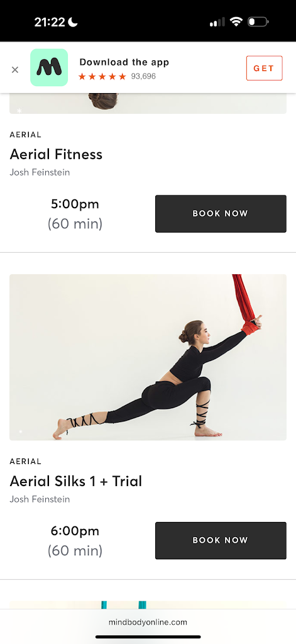296x644 pixels.
Task: Tap Josh Feinstein under Aerial Silks
Action: tap(40, 499)
